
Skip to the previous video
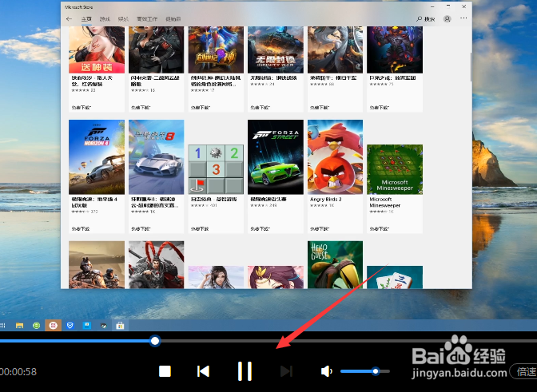204,371
